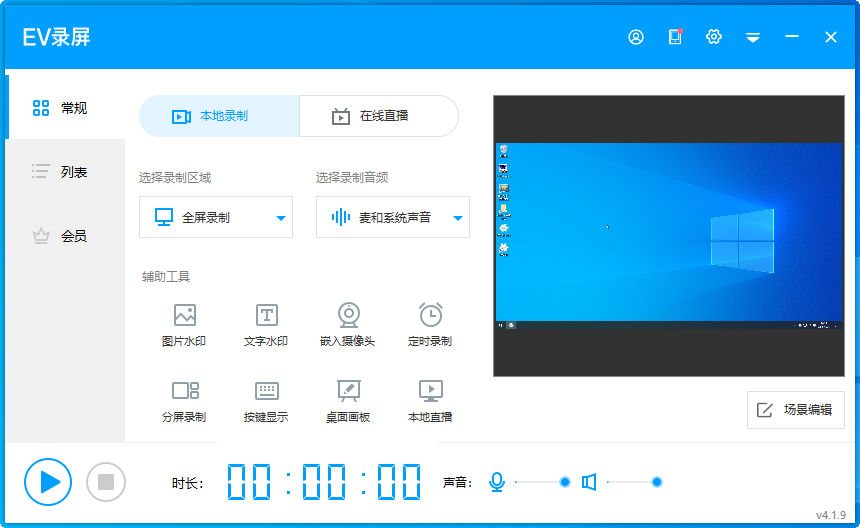Enable the 按键显示 keystroke display tool
860x528 pixels.
pyautogui.click(x=266, y=401)
